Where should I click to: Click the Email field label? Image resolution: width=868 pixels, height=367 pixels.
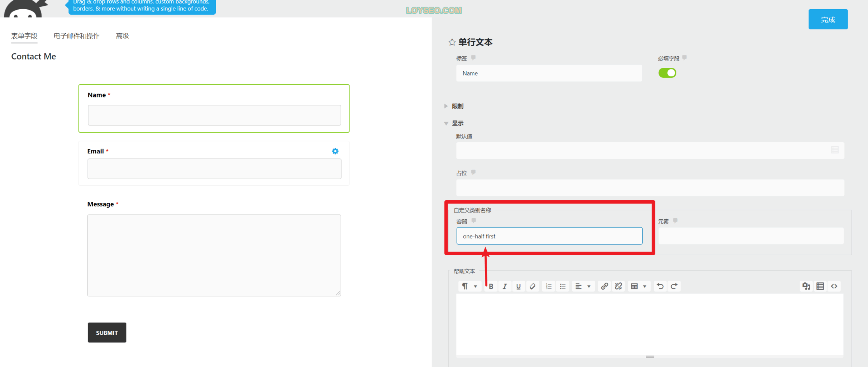[95, 151]
